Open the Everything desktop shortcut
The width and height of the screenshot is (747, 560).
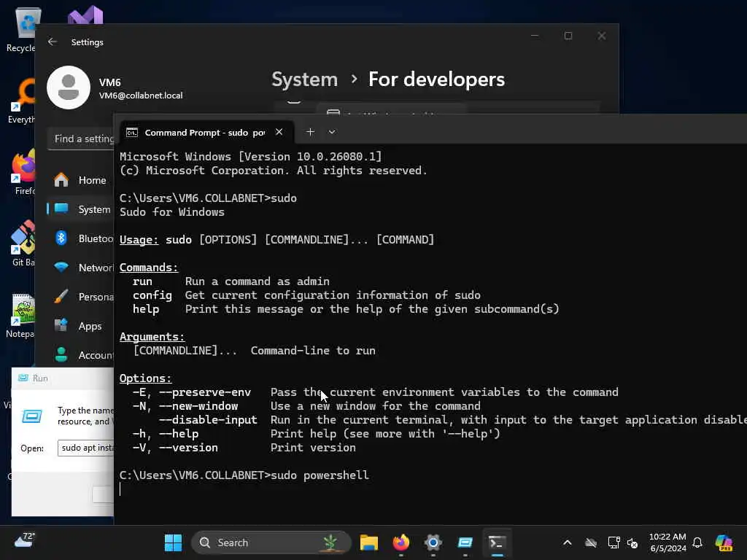(23, 101)
